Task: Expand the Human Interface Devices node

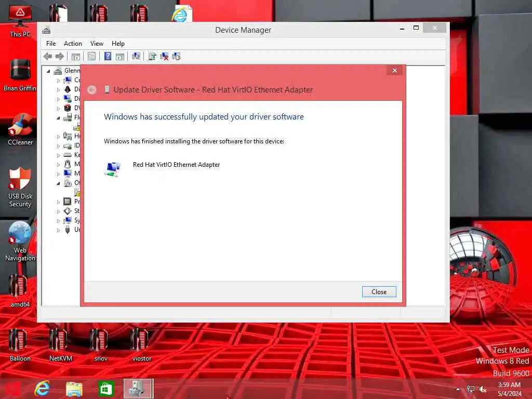Action: (58, 137)
